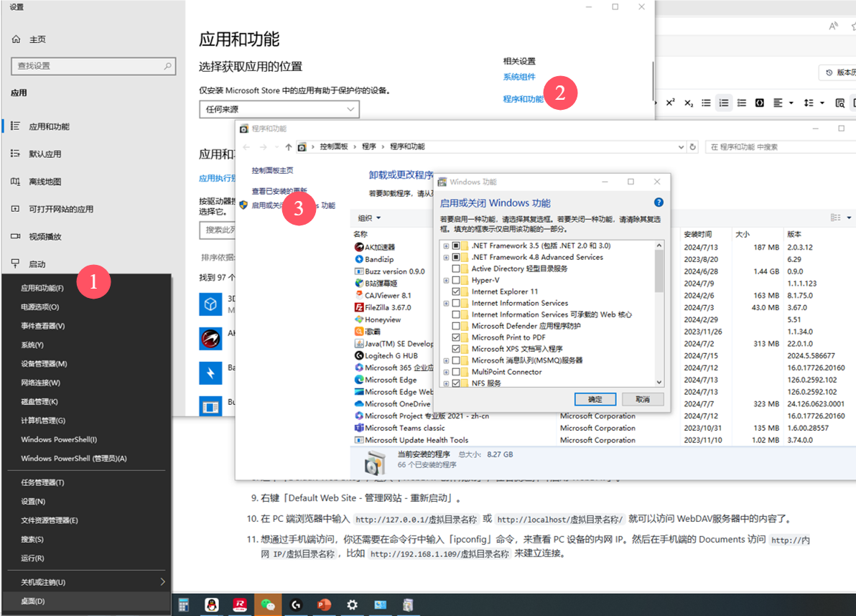Expand .NET Framework 4.8 Advanced Services node

446,258
